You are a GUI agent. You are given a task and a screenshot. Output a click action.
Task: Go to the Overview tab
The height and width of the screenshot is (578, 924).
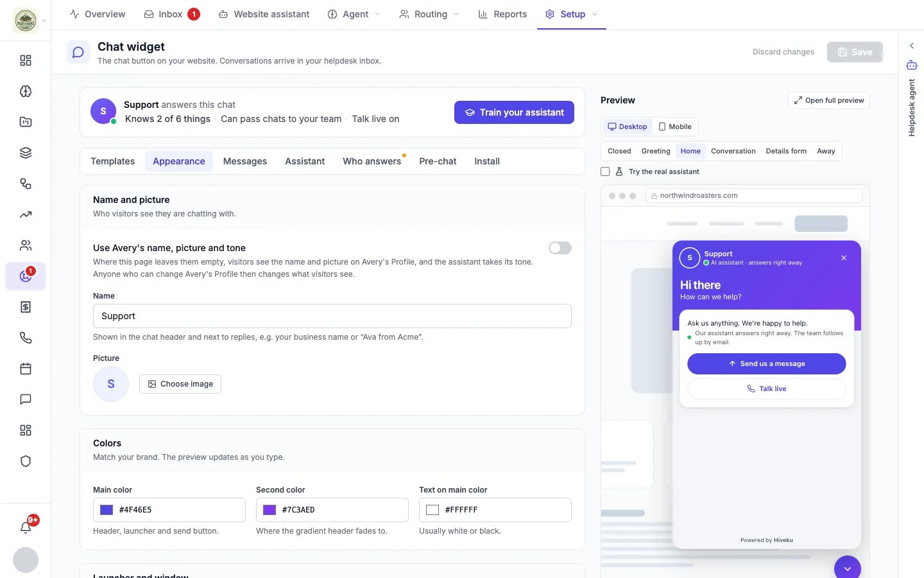pos(98,14)
